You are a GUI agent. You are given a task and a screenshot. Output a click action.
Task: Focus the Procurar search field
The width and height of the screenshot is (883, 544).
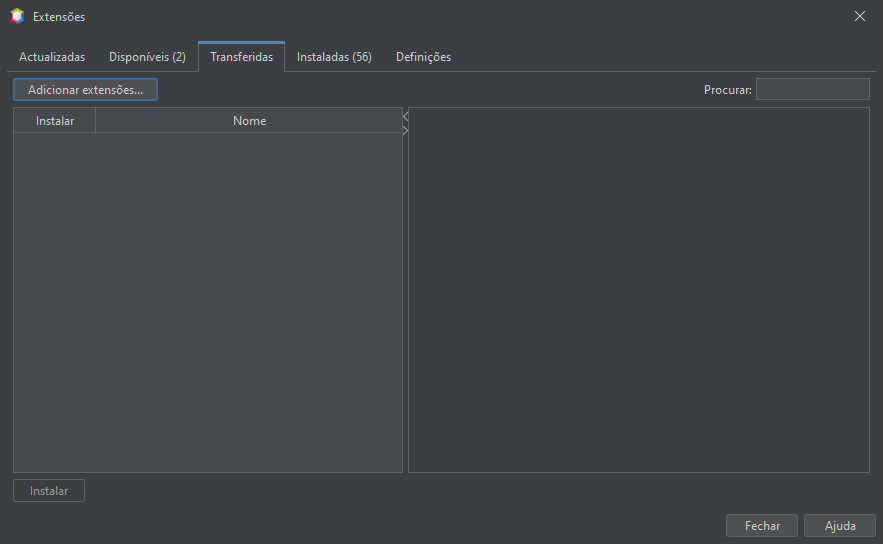pos(813,90)
